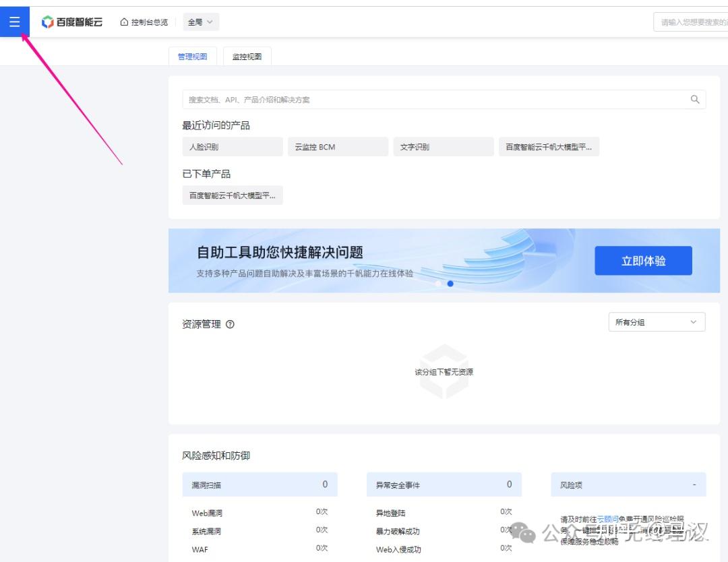Open the collapsed sidebar hamburger menu
Viewport: 728px width, 562px height.
(15, 21)
